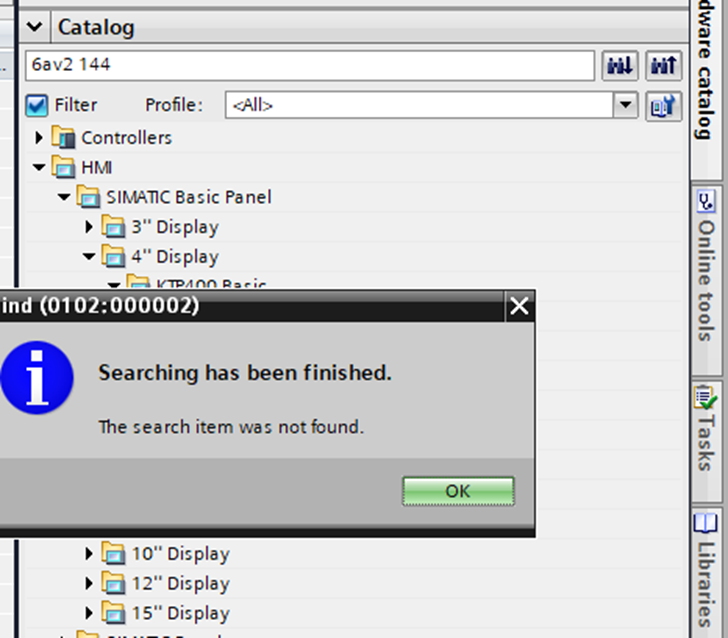
Task: Click the 3" Display folder icon
Action: 113,227
